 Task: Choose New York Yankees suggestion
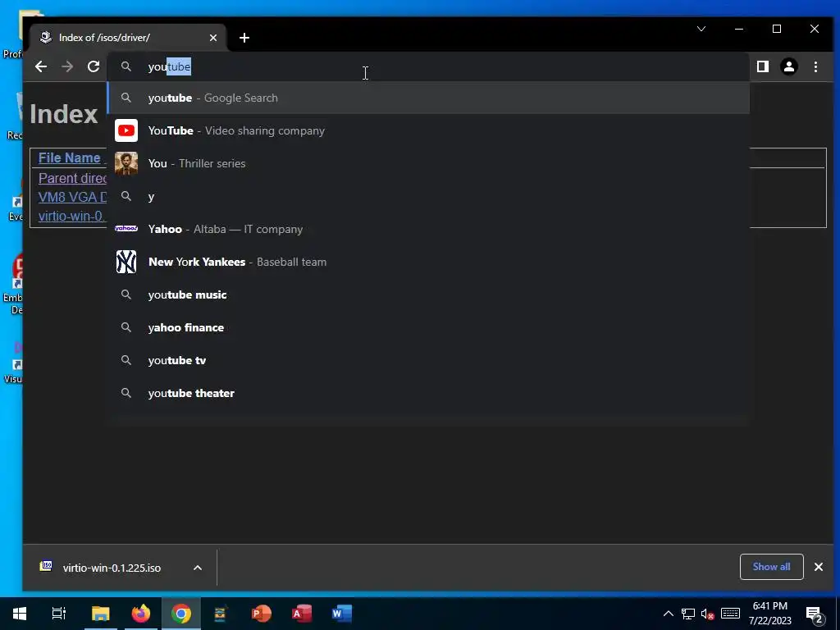(x=428, y=262)
